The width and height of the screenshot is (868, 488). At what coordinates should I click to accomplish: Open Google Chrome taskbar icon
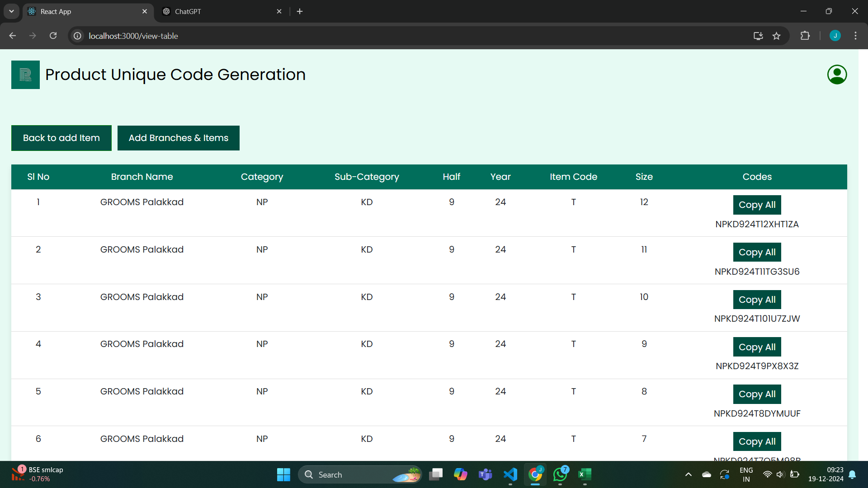click(535, 474)
